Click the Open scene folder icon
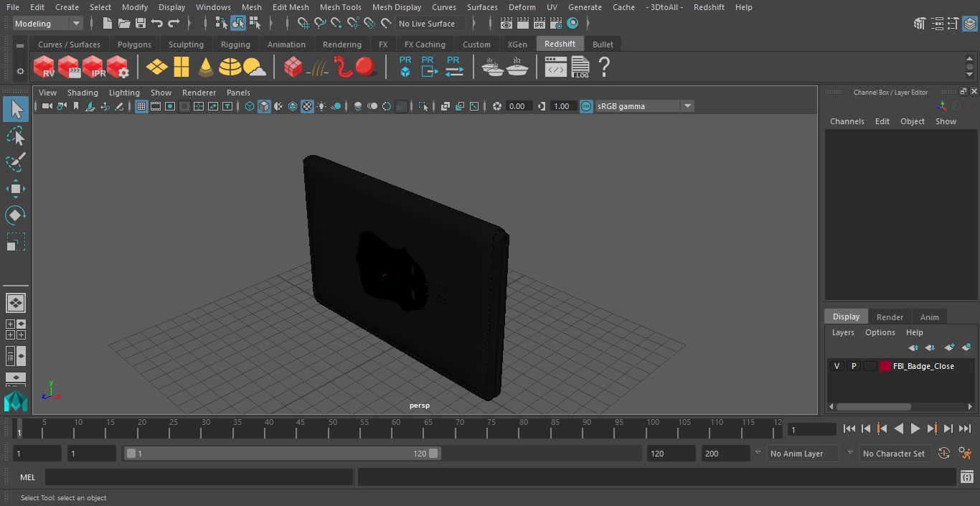 (x=123, y=24)
